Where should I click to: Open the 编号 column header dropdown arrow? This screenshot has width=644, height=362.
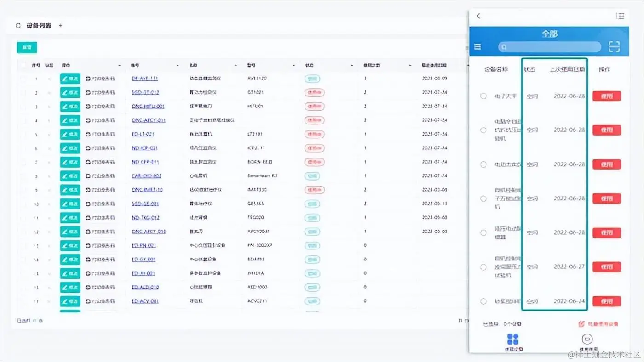178,66
